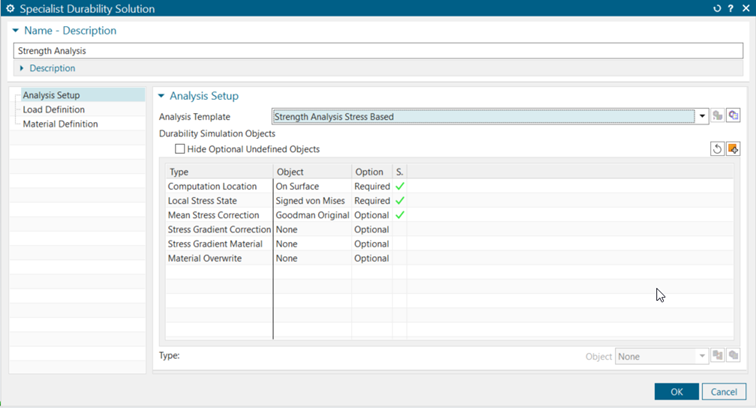
Task: Select the Stress Gradient Correction row
Action: [219, 229]
